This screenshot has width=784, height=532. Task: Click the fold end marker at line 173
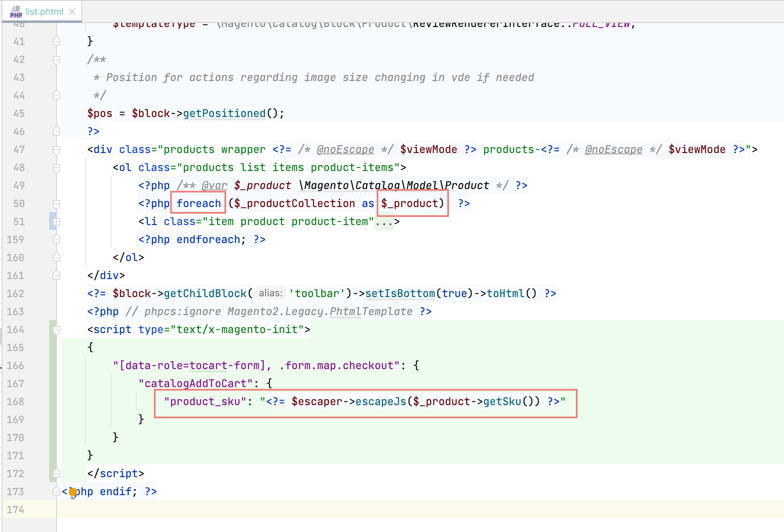(x=57, y=491)
